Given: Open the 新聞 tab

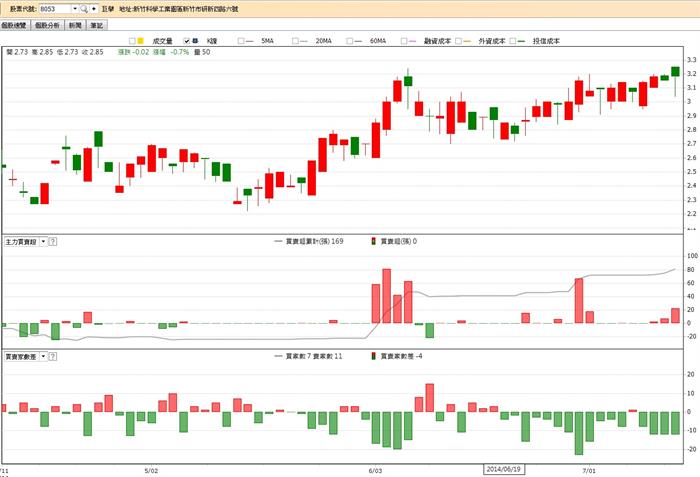Looking at the screenshot, I should (x=75, y=24).
